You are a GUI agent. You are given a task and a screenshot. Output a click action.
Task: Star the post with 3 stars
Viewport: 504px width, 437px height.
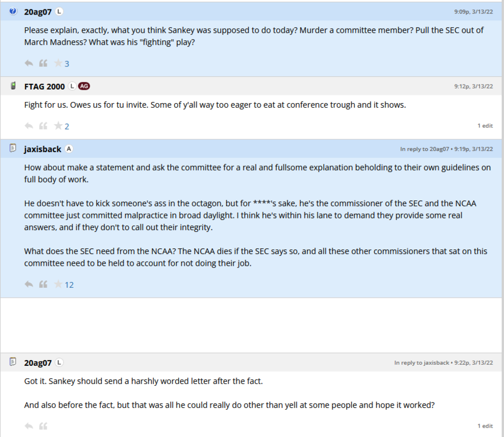(x=58, y=64)
